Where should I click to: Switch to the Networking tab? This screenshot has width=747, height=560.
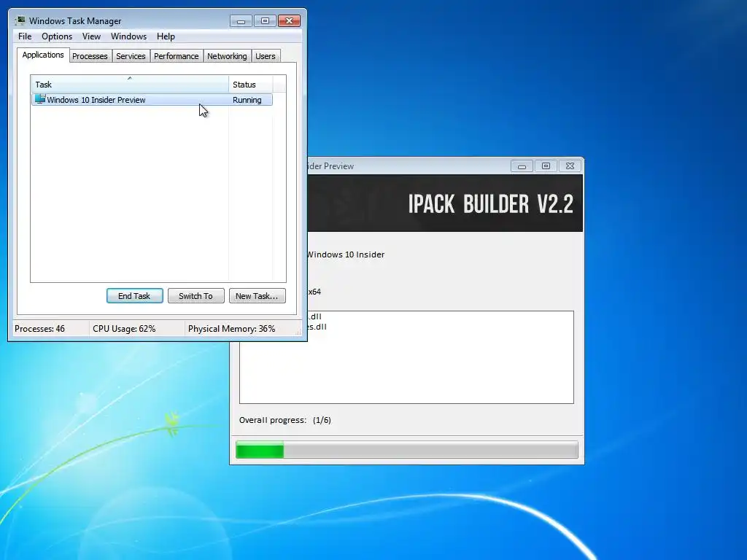click(x=227, y=56)
